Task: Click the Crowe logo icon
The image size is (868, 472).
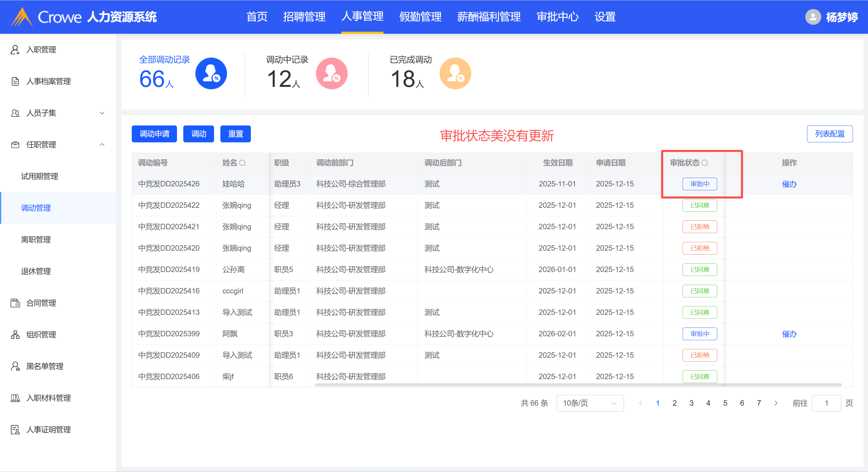Action: pyautogui.click(x=22, y=17)
